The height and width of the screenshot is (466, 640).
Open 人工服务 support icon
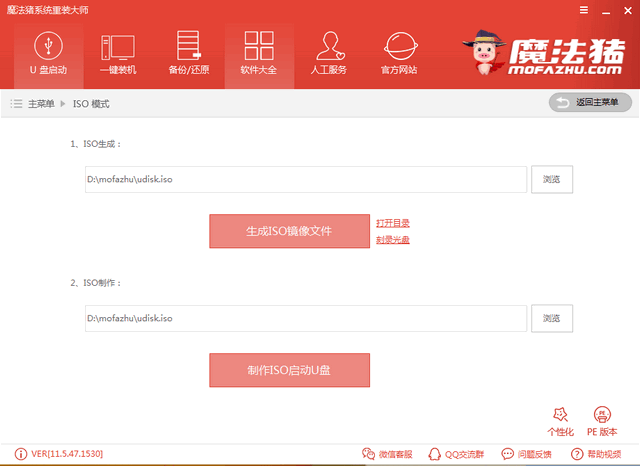point(329,54)
